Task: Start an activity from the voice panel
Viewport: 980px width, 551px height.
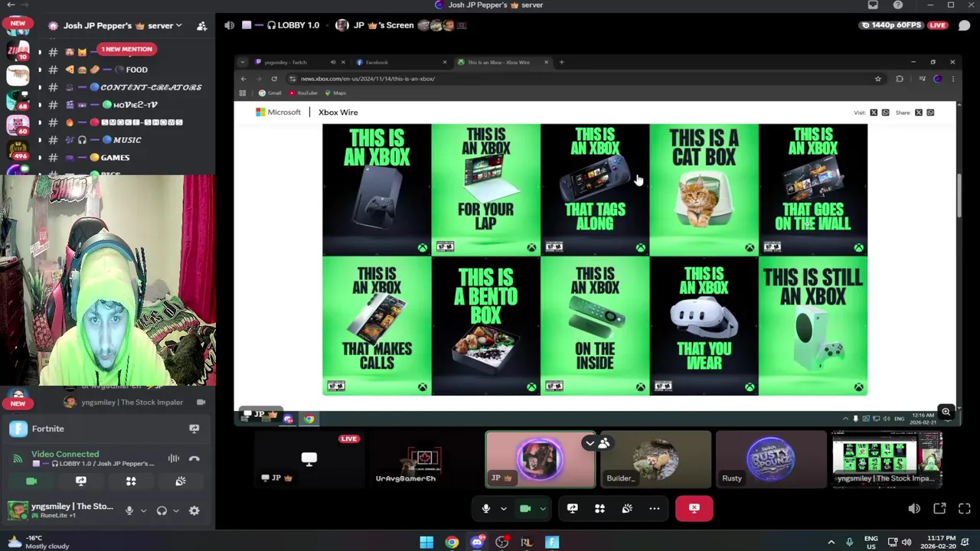Action: [x=131, y=481]
